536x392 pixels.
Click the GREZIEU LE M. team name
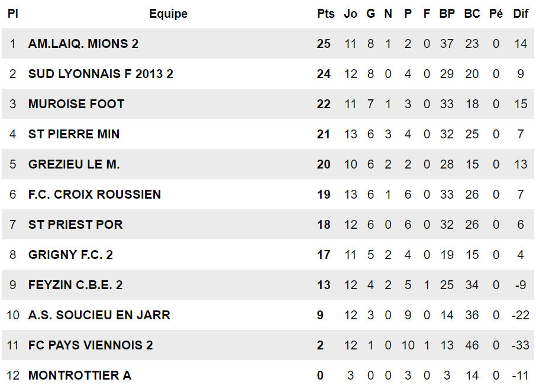coord(74,164)
